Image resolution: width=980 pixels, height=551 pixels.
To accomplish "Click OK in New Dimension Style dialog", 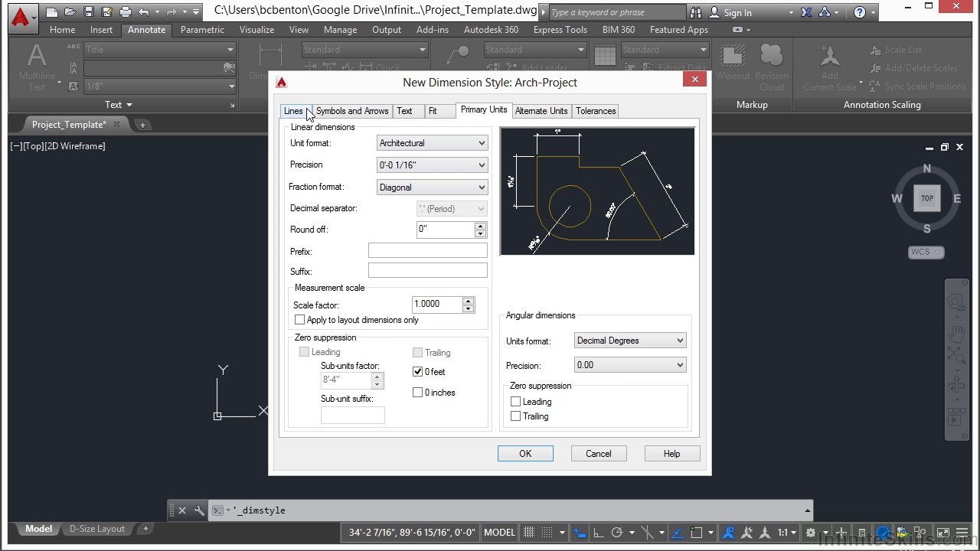I will tap(525, 454).
